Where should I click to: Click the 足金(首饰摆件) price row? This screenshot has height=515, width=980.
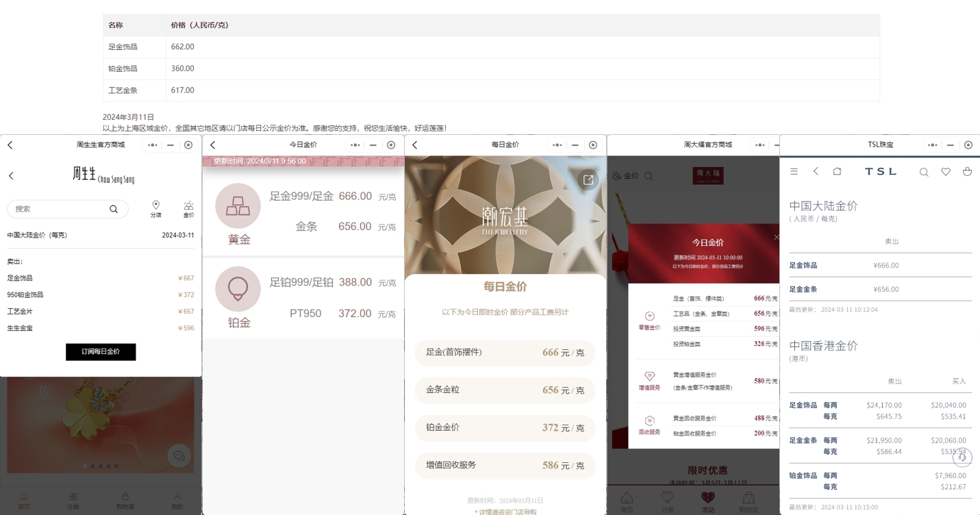pyautogui.click(x=505, y=353)
